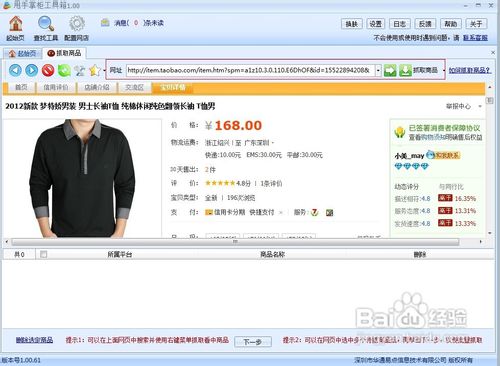Open the 如何抓取商品 help link

tap(470, 70)
